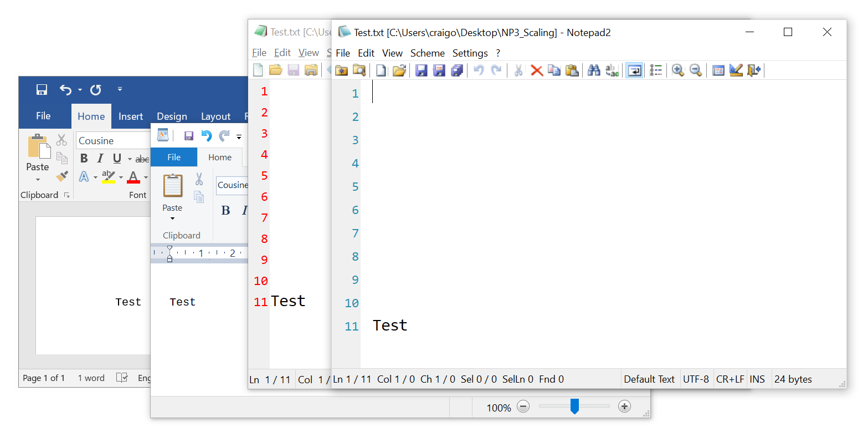This screenshot has height=432, width=868.
Task: Click UTF-8 encoding in Notepad2 status bar
Action: click(696, 379)
